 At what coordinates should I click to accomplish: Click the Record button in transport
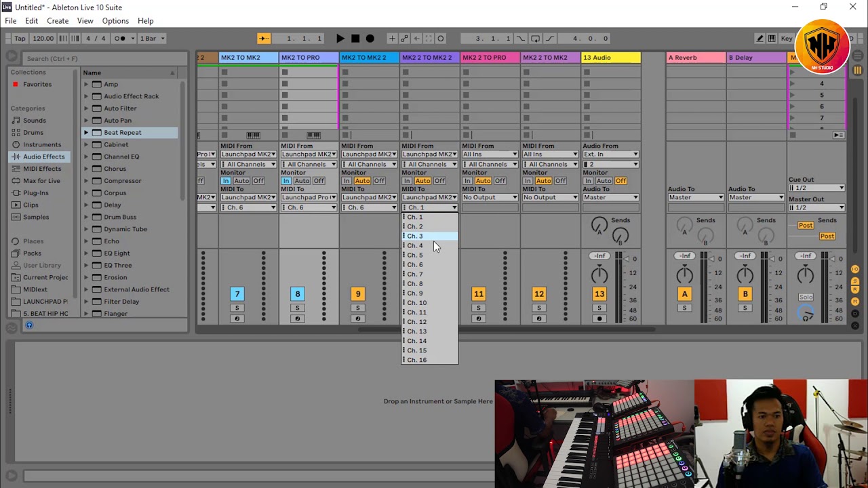coord(370,39)
